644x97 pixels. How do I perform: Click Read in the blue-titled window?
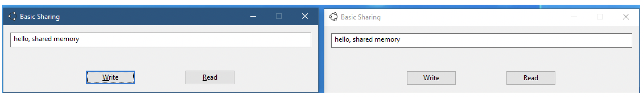click(x=210, y=78)
